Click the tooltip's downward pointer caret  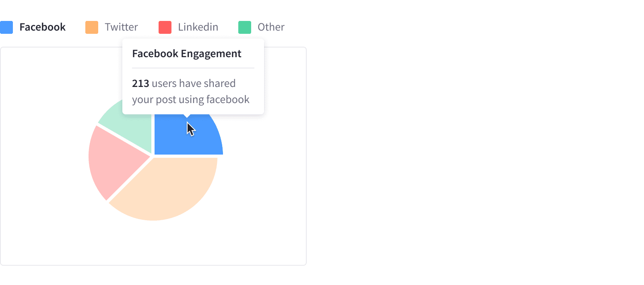click(x=187, y=116)
